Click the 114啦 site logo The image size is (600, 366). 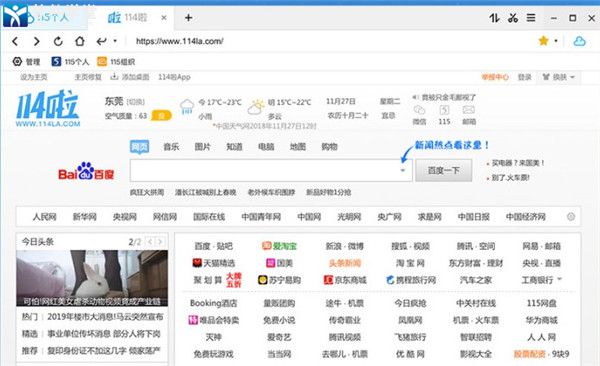[x=48, y=108]
